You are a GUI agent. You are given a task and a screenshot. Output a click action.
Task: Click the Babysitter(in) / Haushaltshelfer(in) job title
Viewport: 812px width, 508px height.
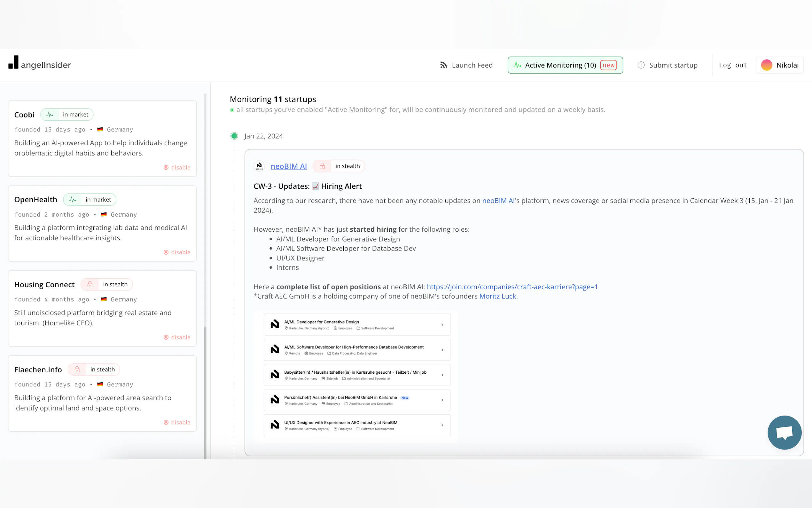355,372
